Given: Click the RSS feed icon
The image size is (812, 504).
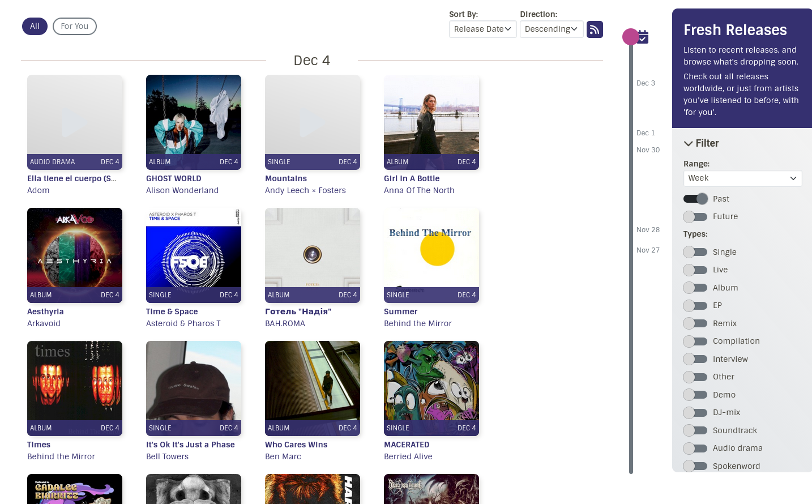Looking at the screenshot, I should pos(595,29).
